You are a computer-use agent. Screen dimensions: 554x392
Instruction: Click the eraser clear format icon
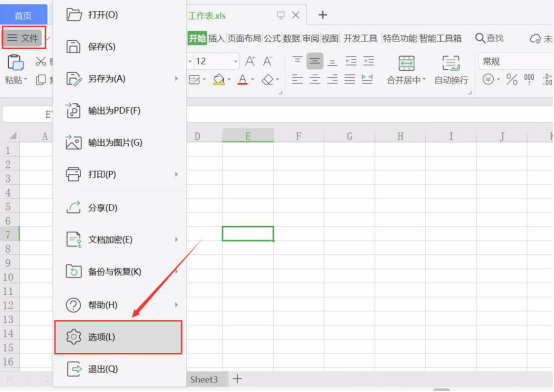[x=267, y=80]
